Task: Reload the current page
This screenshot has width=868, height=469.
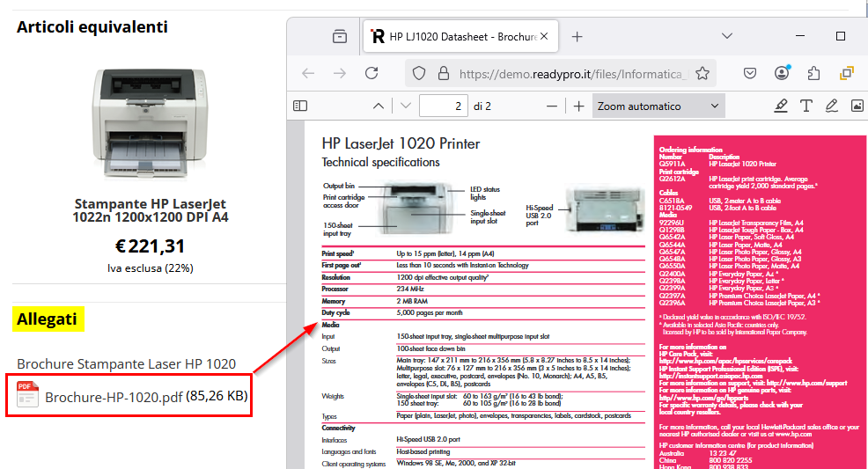Action: (x=371, y=74)
